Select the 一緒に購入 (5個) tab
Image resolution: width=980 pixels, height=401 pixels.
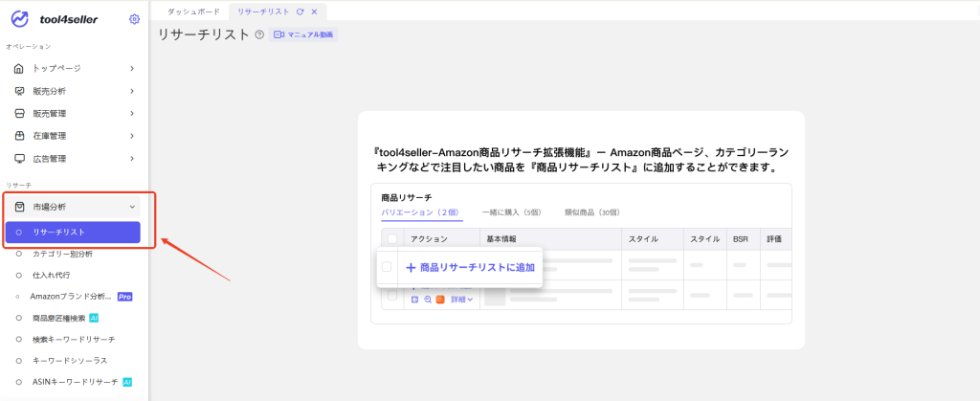pyautogui.click(x=512, y=212)
